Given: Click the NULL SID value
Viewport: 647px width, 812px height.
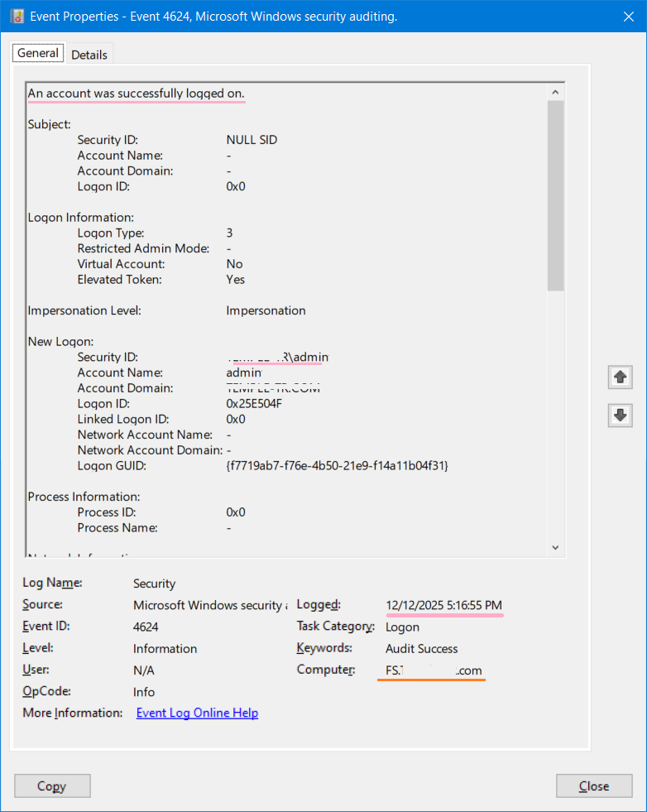Looking at the screenshot, I should pos(252,140).
